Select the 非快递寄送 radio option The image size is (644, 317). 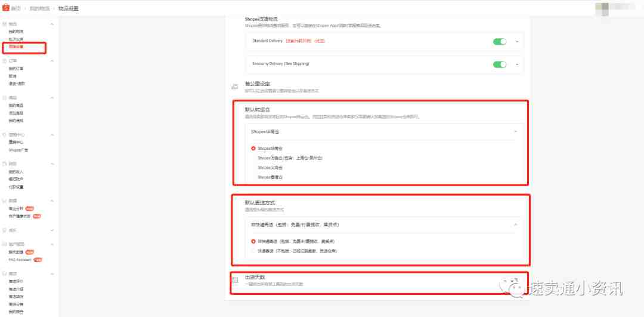coord(253,241)
